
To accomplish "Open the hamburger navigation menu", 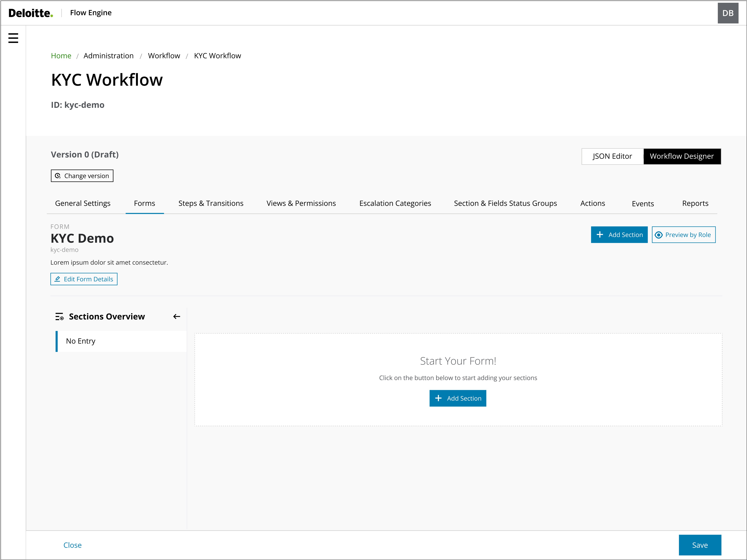I will tap(13, 38).
